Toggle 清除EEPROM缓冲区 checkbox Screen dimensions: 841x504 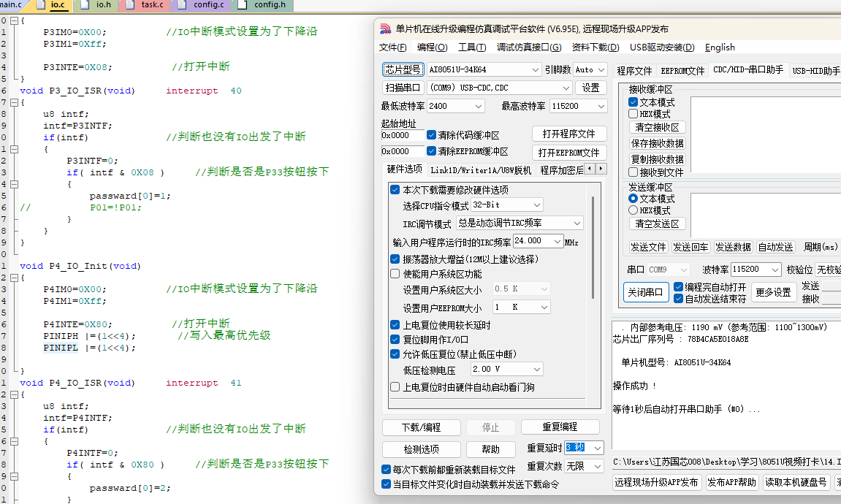tap(431, 151)
